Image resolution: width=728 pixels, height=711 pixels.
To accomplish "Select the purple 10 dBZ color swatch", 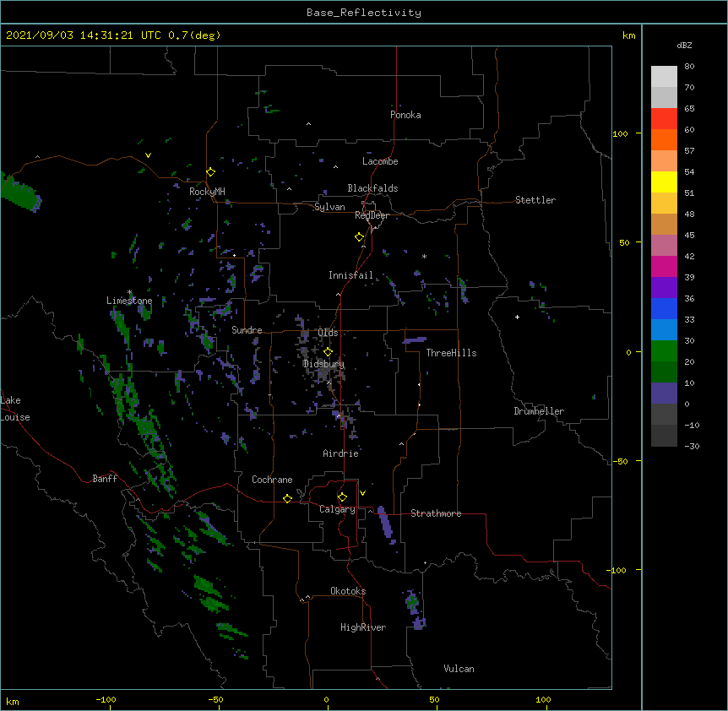I will pos(664,393).
